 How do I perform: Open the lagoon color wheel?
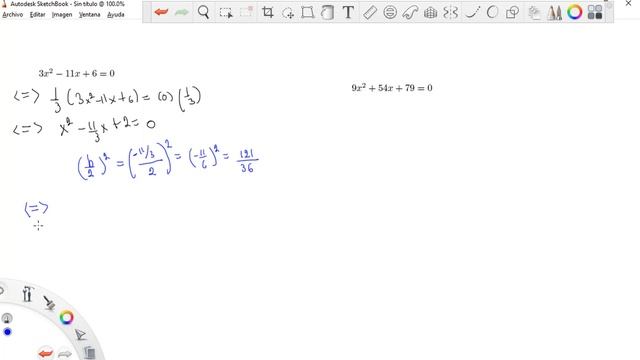tap(67, 318)
